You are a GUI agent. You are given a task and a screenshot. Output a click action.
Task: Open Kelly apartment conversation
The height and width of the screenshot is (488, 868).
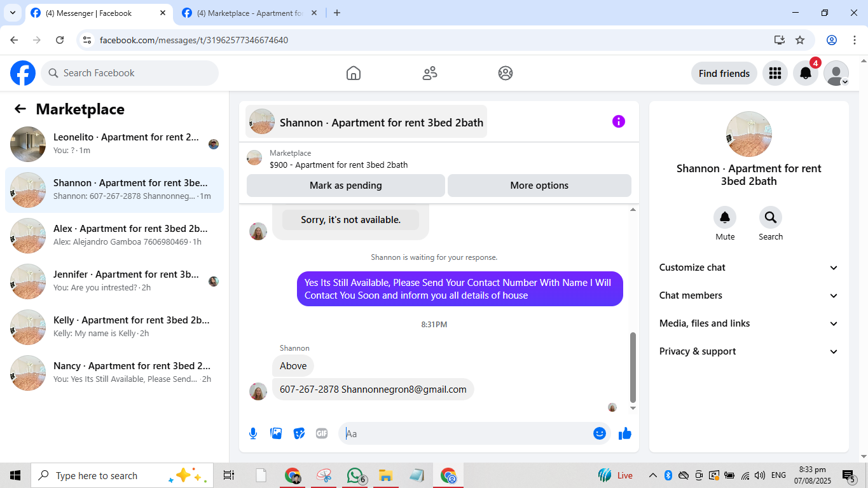[x=114, y=327]
